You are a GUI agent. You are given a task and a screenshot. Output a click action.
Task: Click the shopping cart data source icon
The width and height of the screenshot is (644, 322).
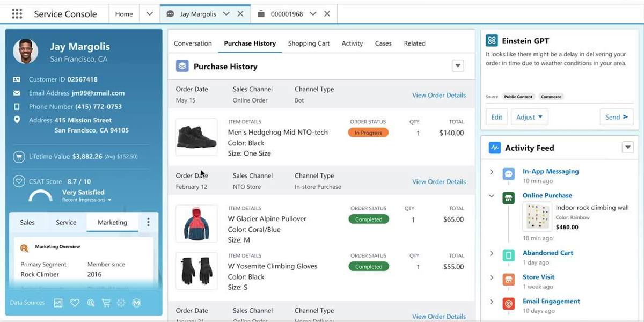pos(106,303)
